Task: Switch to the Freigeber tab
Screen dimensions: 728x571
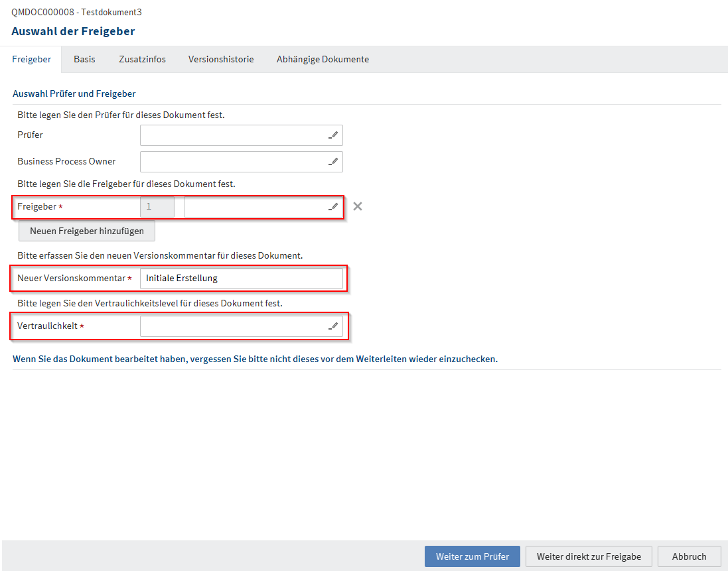Action: 32,60
